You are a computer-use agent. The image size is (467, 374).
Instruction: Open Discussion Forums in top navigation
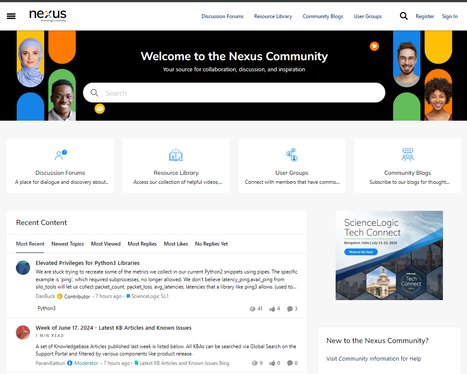click(x=222, y=16)
